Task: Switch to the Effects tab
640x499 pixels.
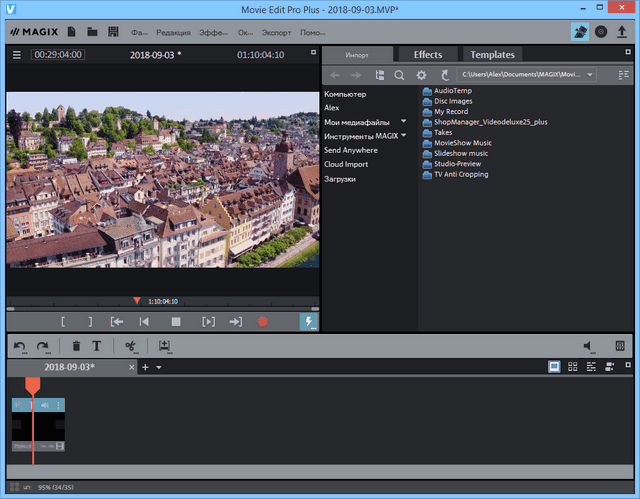Action: click(428, 54)
